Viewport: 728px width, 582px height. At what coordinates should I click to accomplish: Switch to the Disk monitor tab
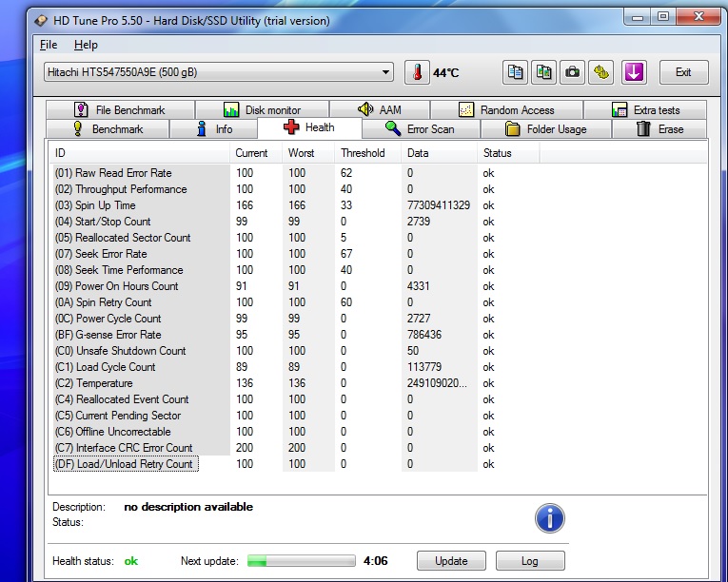(x=263, y=110)
